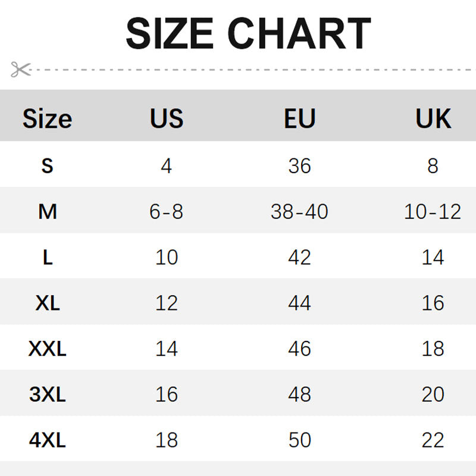Click EU value 38-40 in M row
Screen dimensions: 476x476
coord(299,211)
